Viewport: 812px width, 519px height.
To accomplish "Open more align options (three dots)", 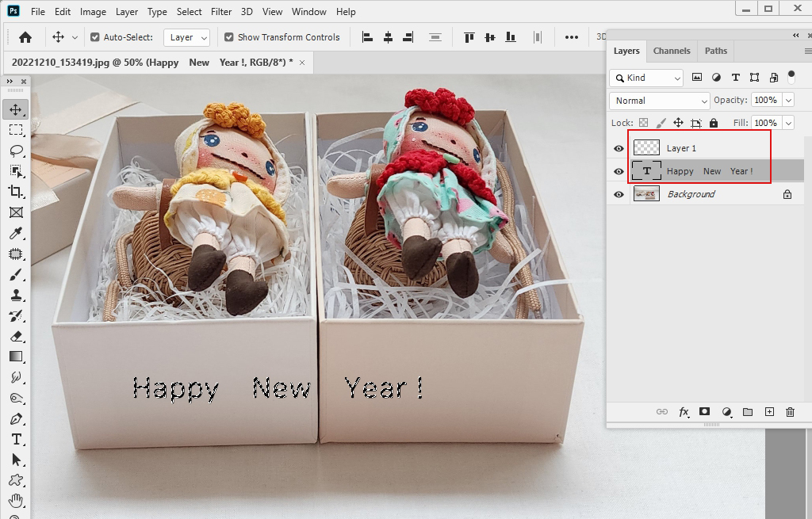I will [571, 37].
